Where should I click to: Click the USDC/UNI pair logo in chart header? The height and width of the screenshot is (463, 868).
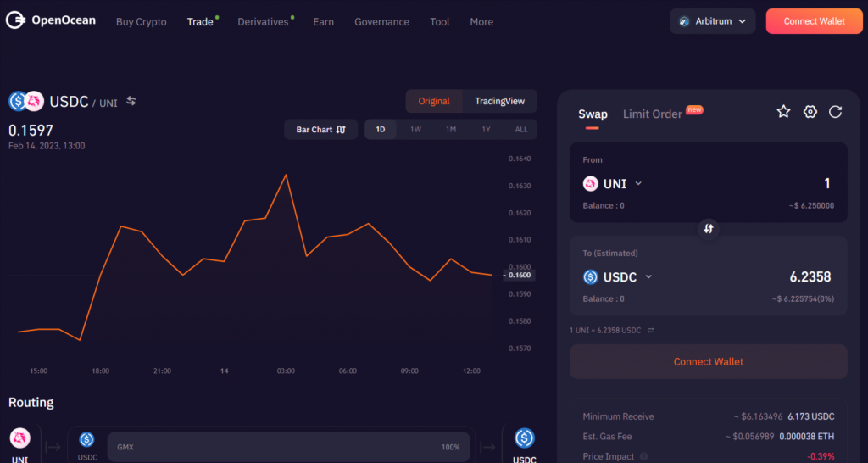tap(26, 102)
